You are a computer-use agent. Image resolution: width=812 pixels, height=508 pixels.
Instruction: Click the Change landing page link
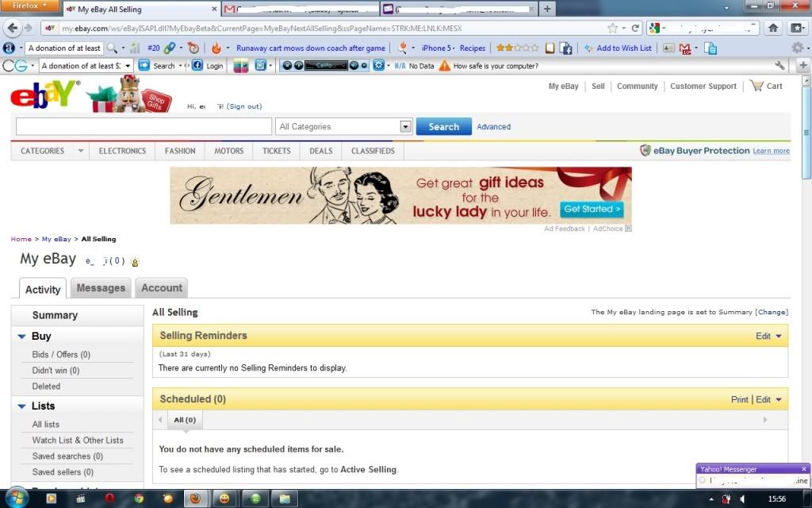772,312
